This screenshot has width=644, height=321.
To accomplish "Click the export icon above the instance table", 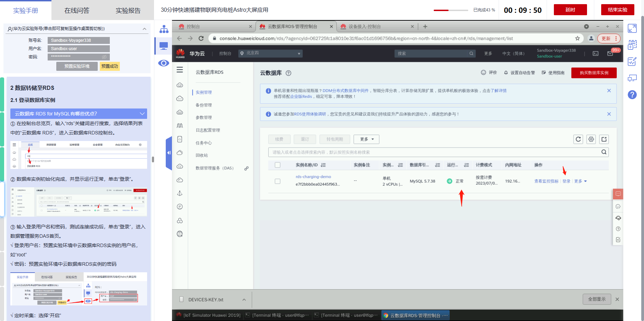I will tap(604, 139).
